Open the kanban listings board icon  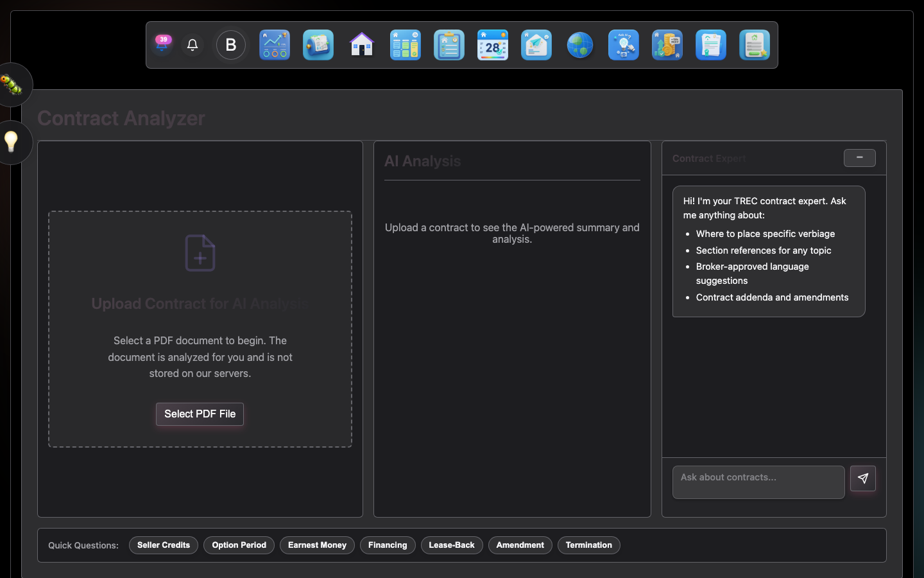(405, 45)
